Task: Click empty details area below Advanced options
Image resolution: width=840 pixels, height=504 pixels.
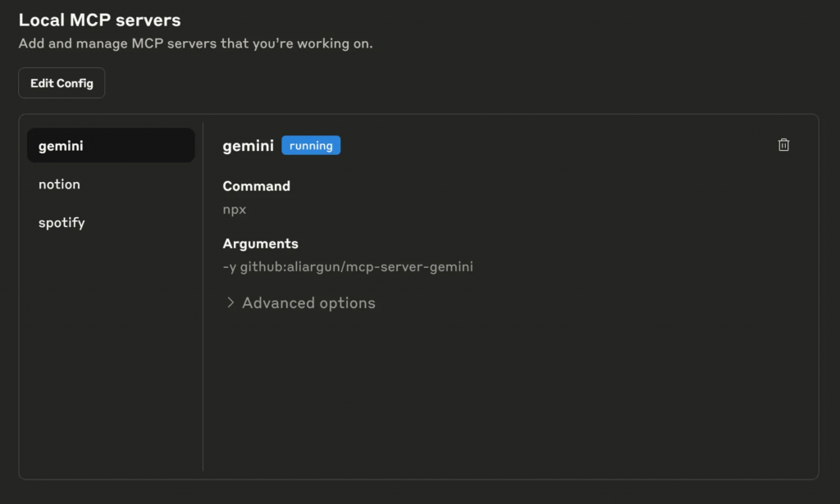Action: pyautogui.click(x=509, y=393)
